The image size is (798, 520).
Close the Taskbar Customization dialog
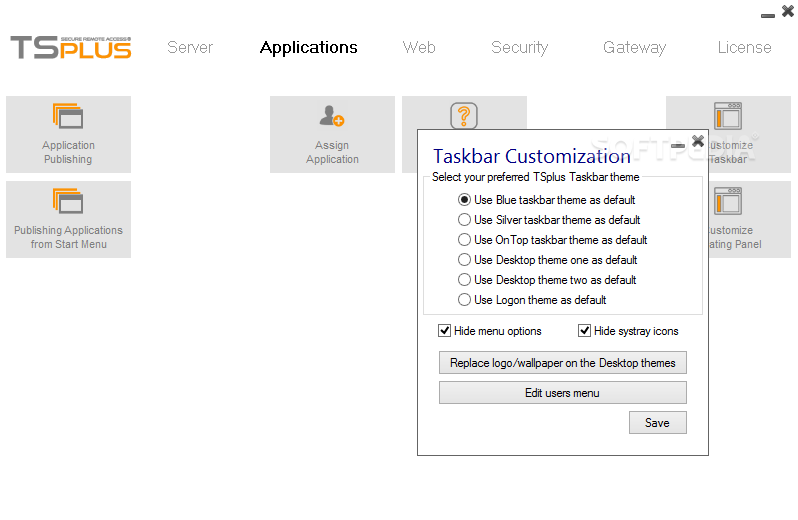click(x=698, y=141)
